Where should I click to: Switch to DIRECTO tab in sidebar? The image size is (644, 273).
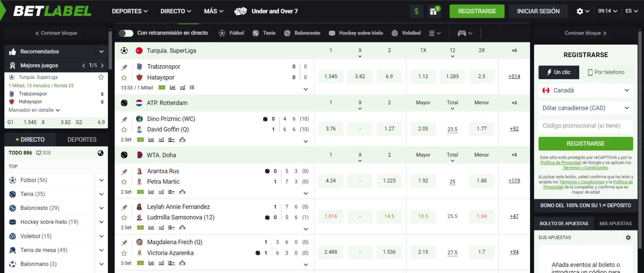pyautogui.click(x=30, y=140)
